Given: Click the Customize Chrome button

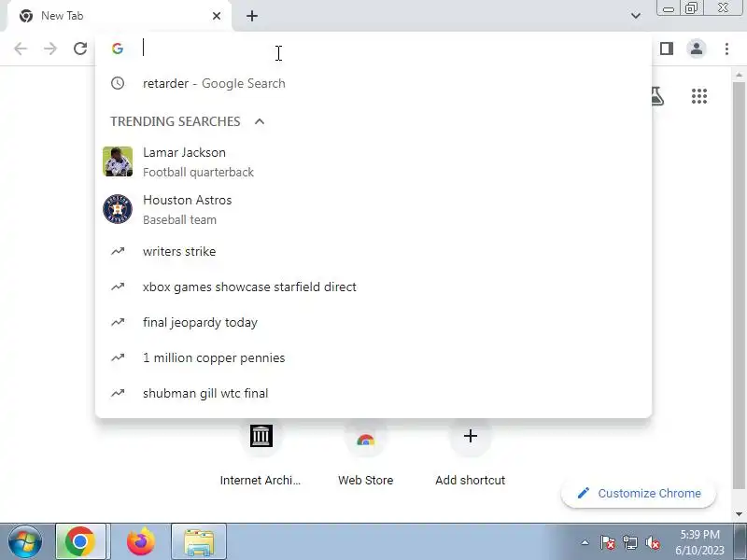Looking at the screenshot, I should click(639, 494).
